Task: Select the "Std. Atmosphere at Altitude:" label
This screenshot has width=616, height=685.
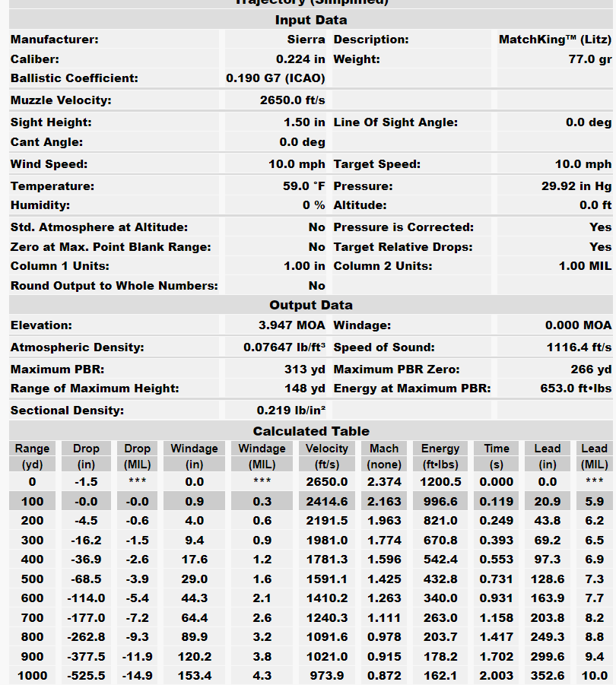Action: click(x=99, y=227)
